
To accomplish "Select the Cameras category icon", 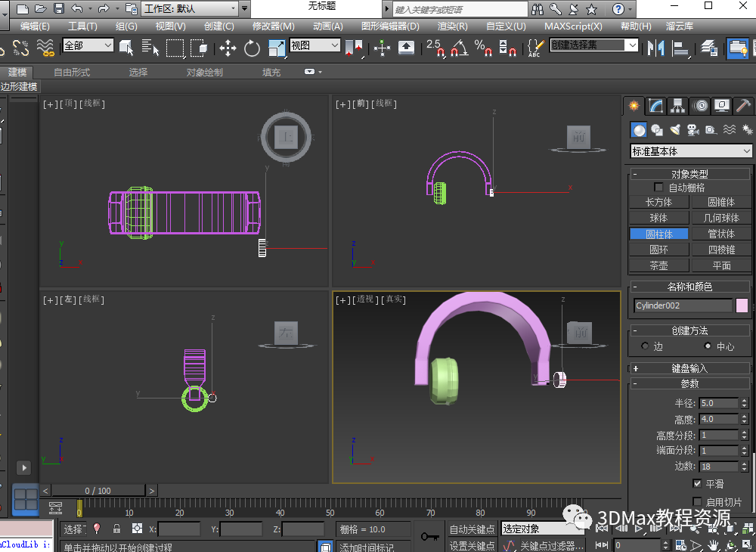I will point(693,130).
